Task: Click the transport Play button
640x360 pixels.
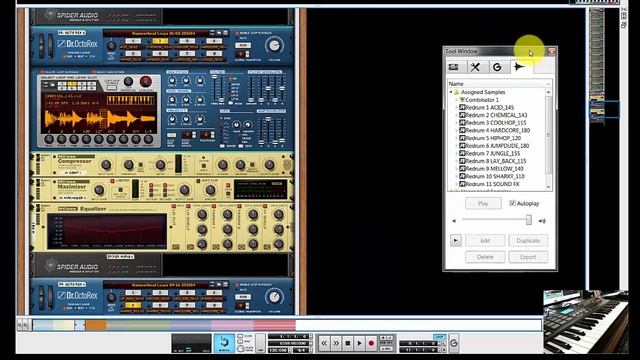Action: point(360,343)
